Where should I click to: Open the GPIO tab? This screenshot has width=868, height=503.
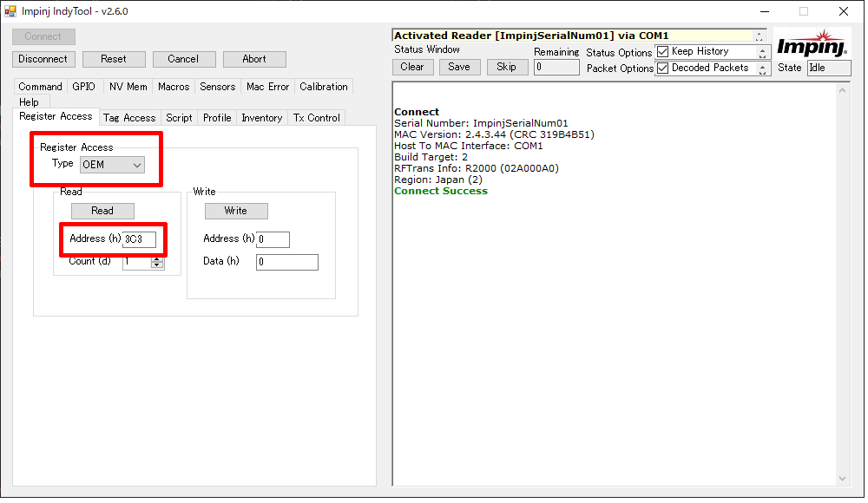coord(83,87)
